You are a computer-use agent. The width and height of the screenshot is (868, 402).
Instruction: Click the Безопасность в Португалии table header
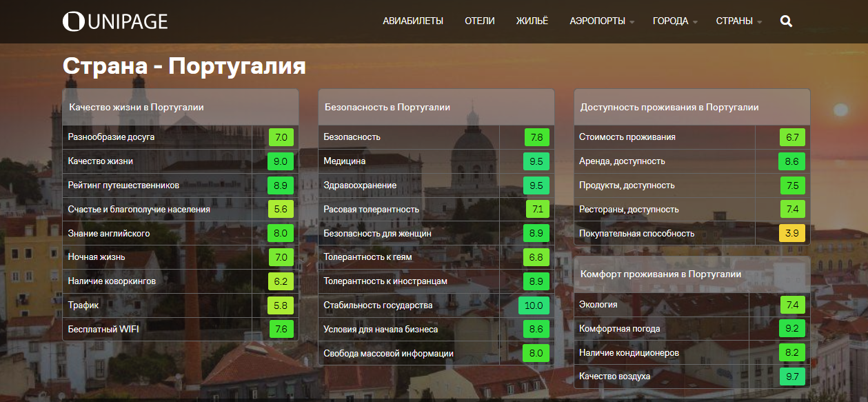(x=387, y=108)
